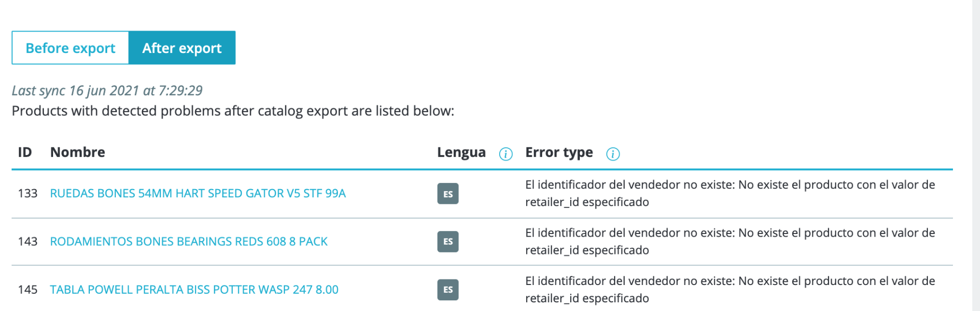Open RODAMIENTOS BONES BEARINGS REDS link
The height and width of the screenshot is (311, 980).
188,242
